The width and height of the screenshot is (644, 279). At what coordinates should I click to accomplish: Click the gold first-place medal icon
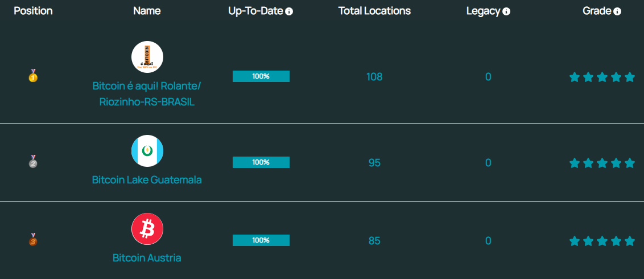33,76
